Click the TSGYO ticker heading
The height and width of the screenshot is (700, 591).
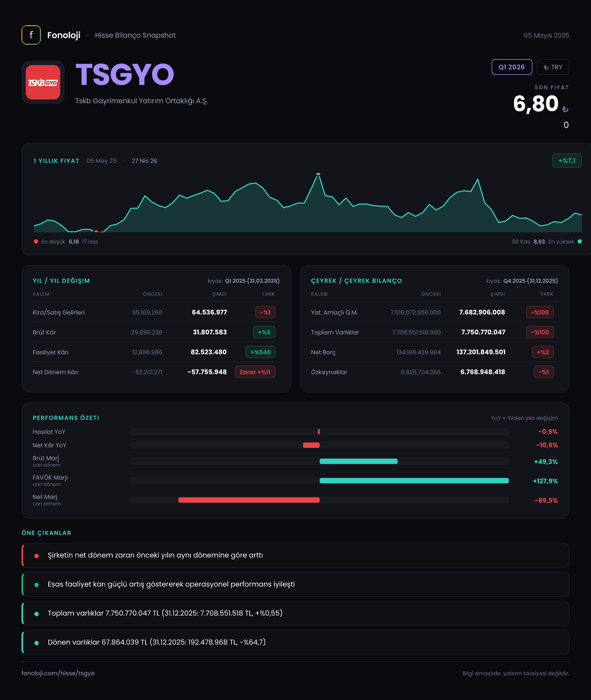point(125,74)
